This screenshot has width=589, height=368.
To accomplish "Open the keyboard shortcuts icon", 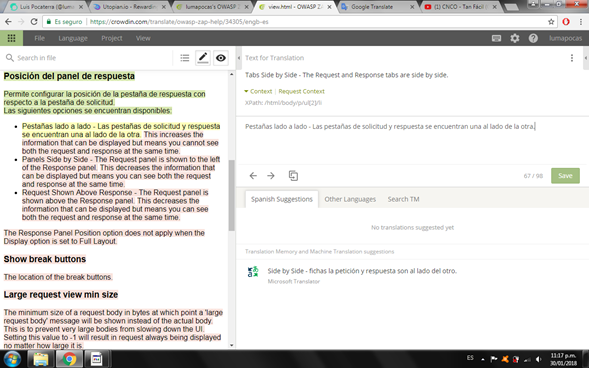I will [x=496, y=38].
